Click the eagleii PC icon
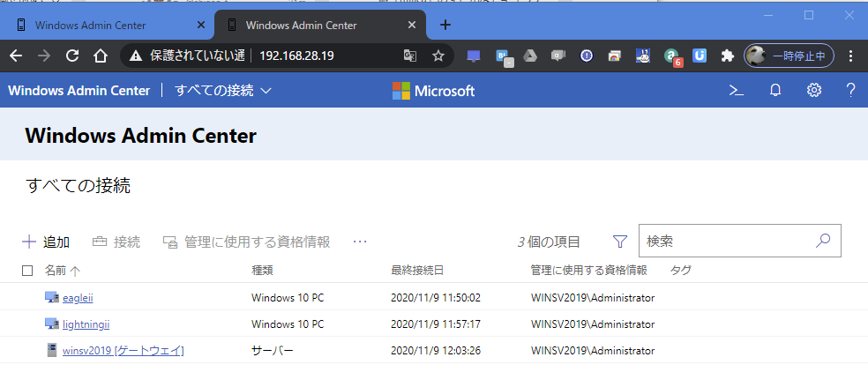 [51, 297]
